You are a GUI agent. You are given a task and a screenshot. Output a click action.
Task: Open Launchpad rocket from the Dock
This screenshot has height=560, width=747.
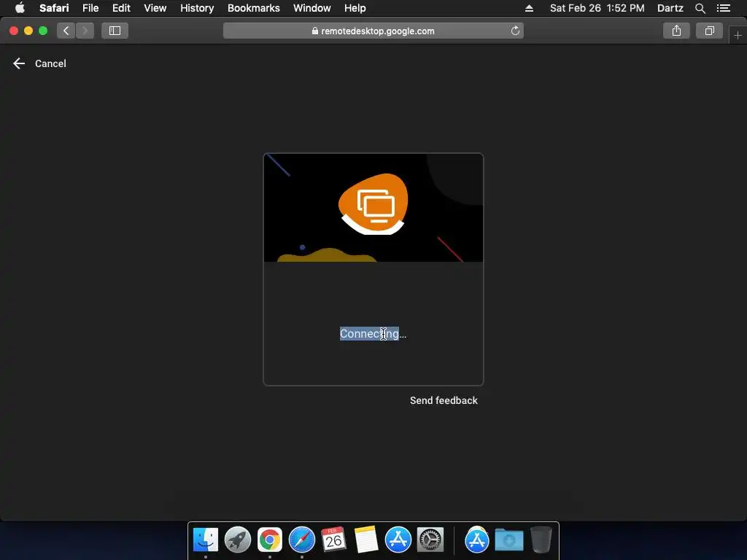tap(238, 540)
